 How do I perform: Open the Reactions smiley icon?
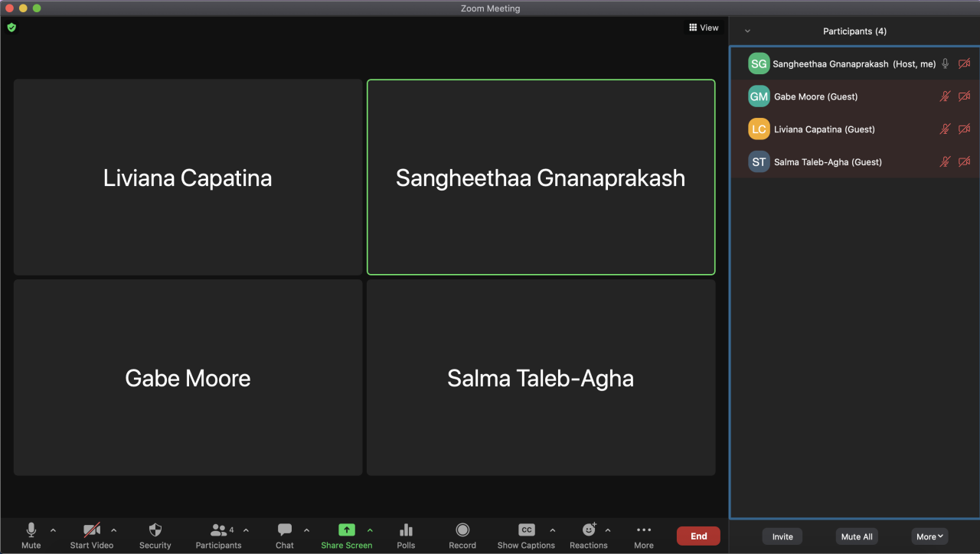[588, 530]
